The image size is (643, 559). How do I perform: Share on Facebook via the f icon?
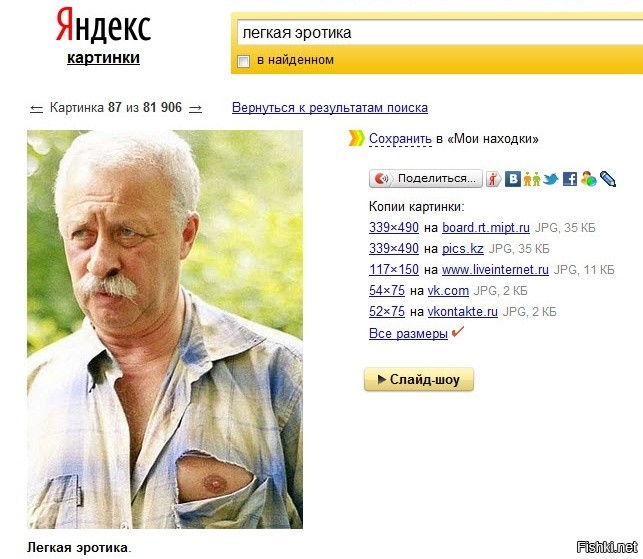pos(570,179)
